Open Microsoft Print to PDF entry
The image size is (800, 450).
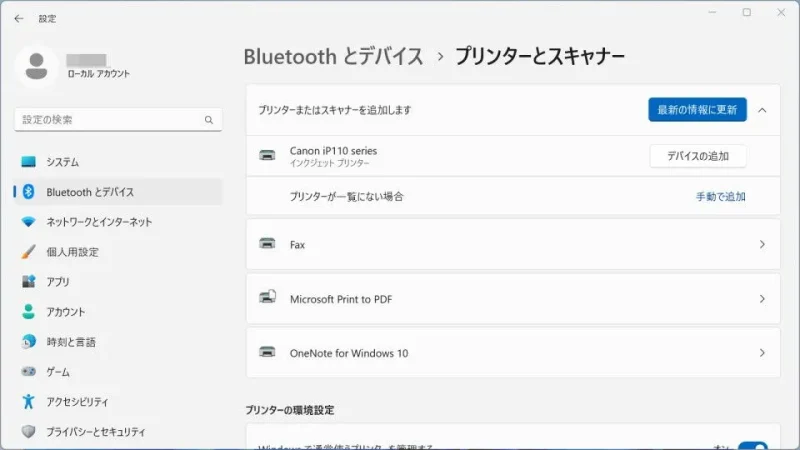pyautogui.click(x=512, y=299)
